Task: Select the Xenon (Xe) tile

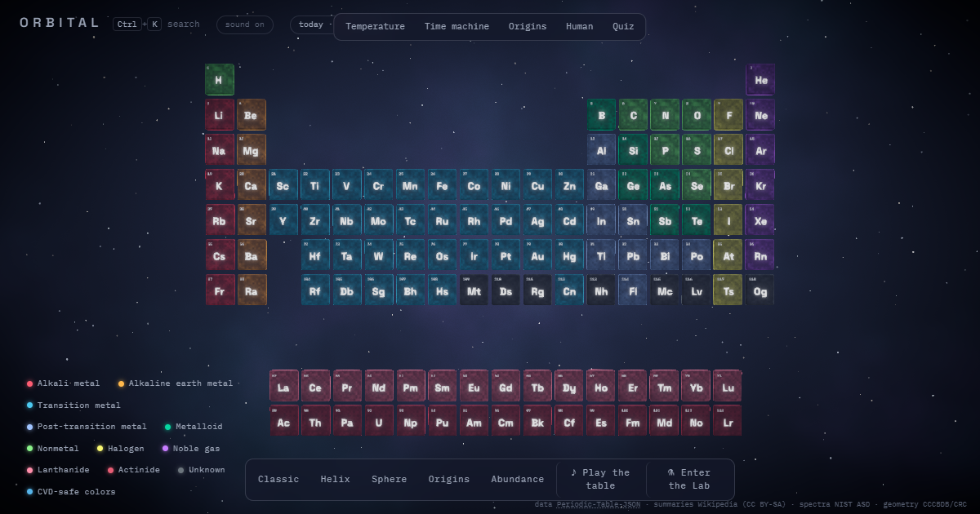Action: [x=760, y=219]
